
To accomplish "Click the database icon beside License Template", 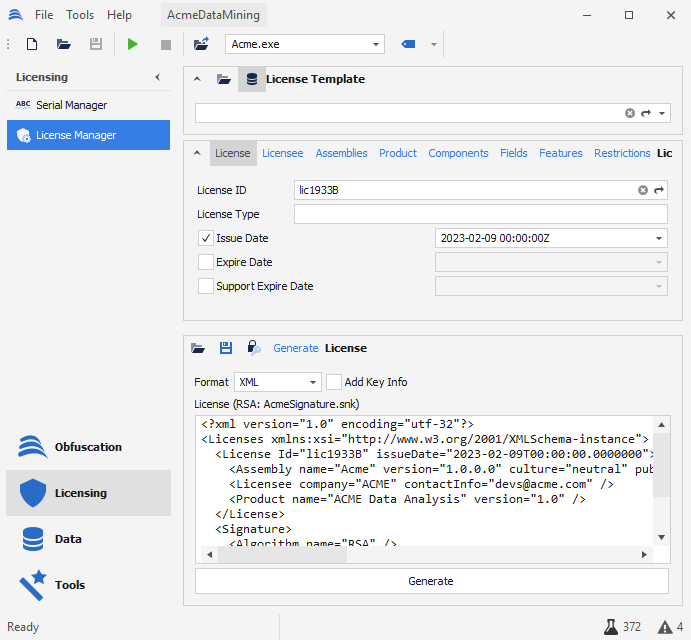I will (251, 79).
